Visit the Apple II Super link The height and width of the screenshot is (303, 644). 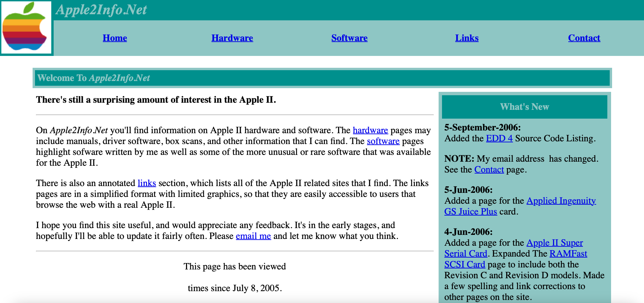pos(554,243)
